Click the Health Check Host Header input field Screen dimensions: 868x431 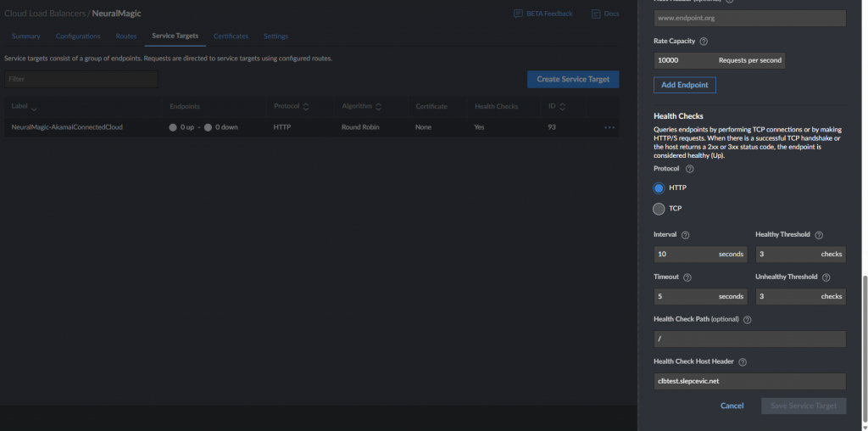(x=749, y=381)
